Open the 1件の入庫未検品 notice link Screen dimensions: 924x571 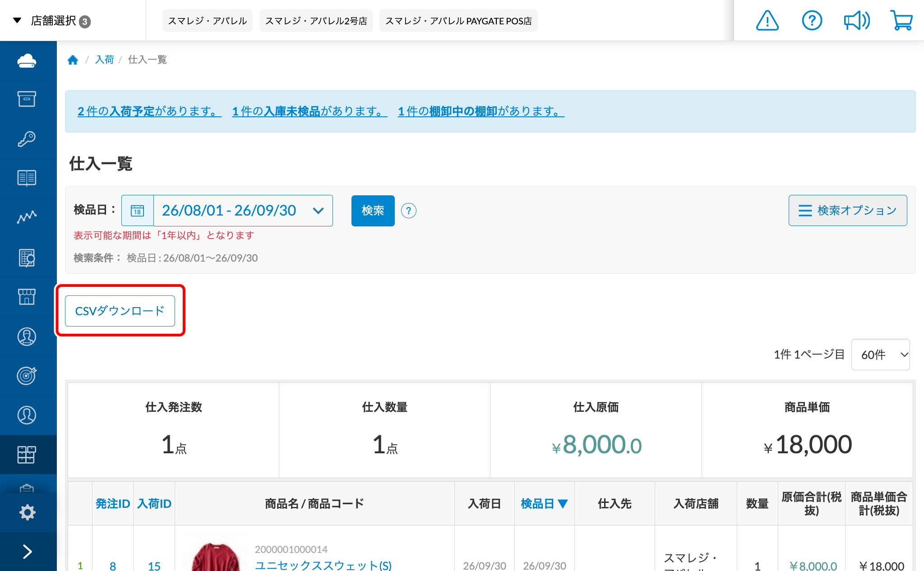[x=310, y=111]
